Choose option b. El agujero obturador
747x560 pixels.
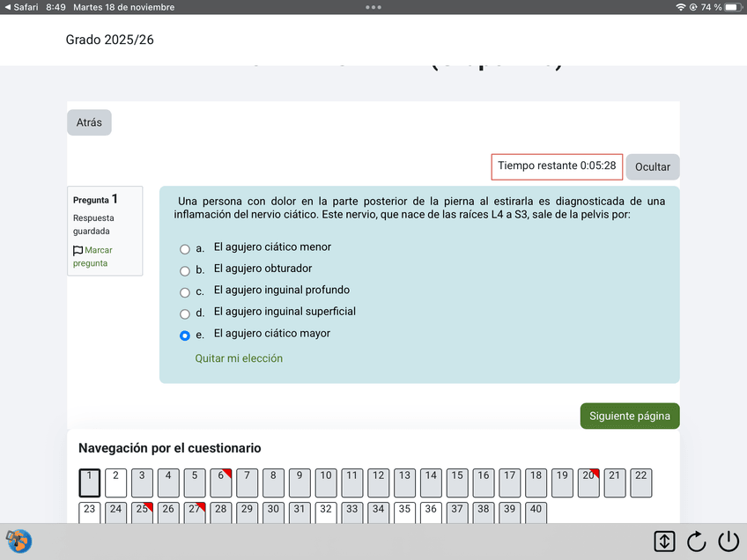click(185, 270)
